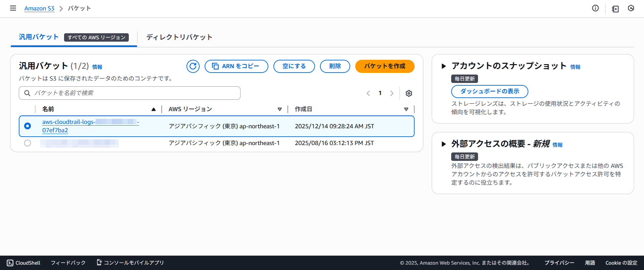
Task: Open the CloudShell icon in top bar
Action: point(615,9)
